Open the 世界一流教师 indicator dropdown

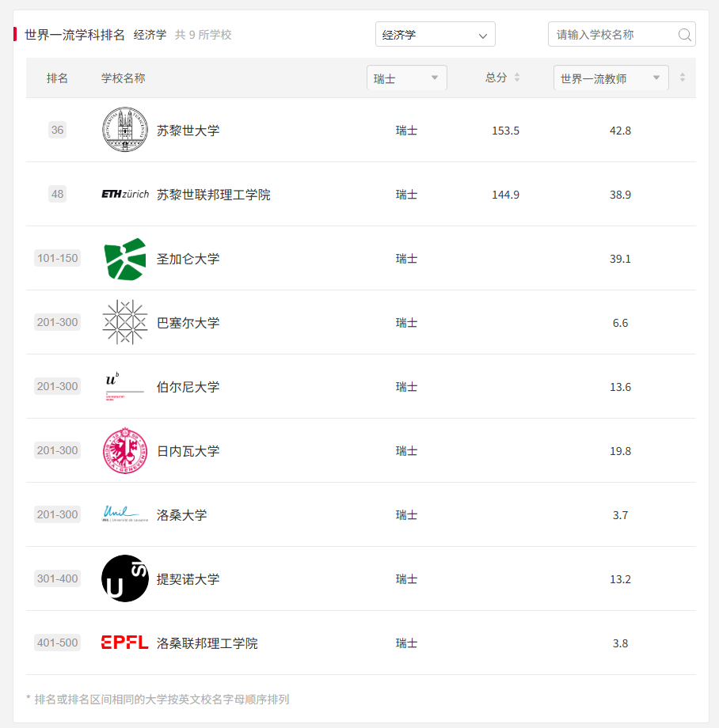611,78
